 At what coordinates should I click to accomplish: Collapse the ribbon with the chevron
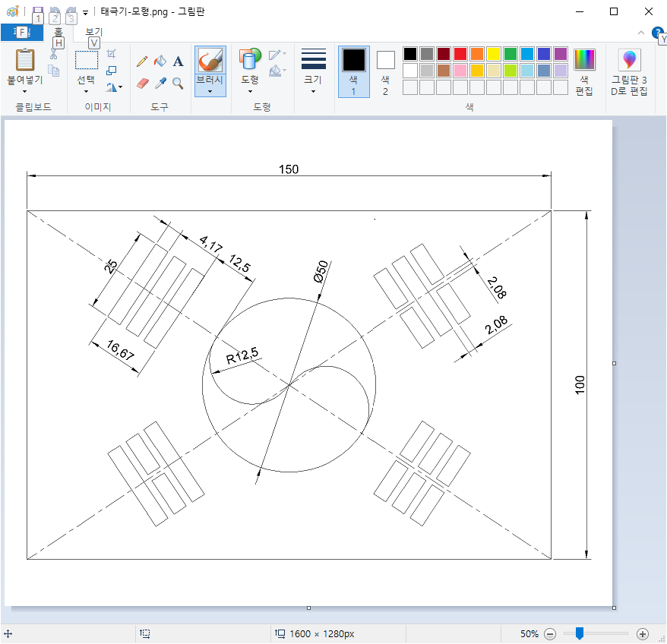[641, 33]
